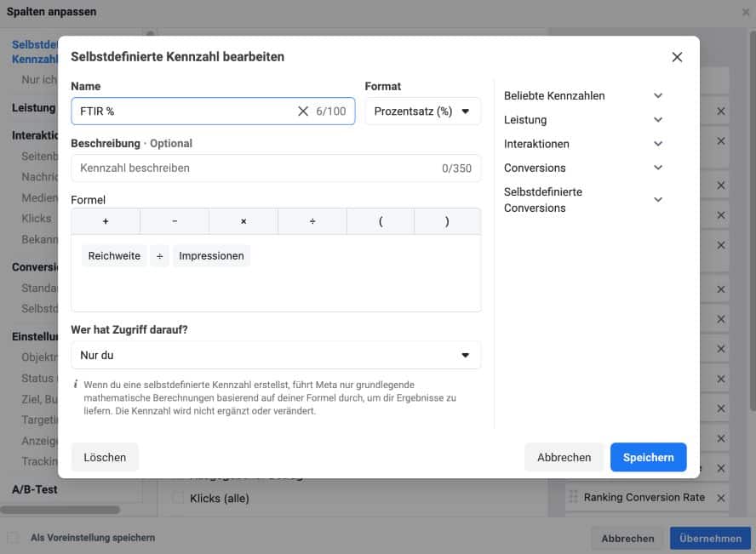Insert a closing parenthesis into the formula

pyautogui.click(x=447, y=221)
